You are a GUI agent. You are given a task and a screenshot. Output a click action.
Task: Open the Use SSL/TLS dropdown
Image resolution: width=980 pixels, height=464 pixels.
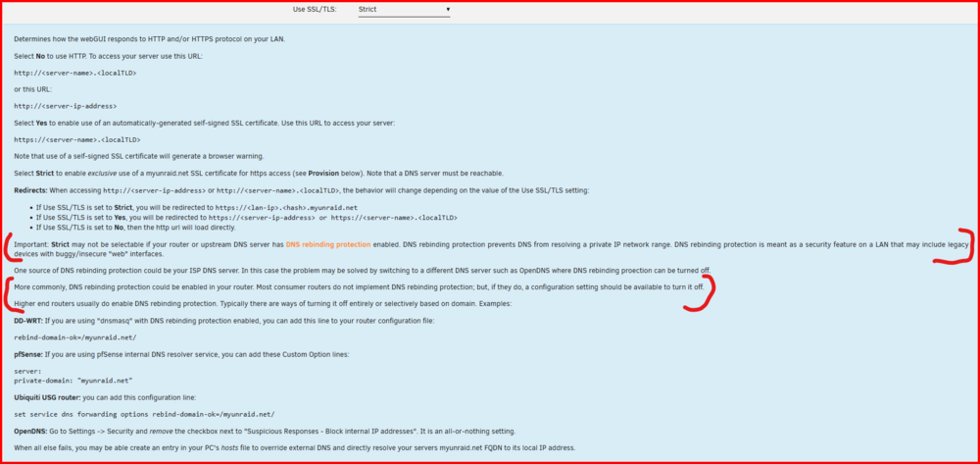point(405,10)
